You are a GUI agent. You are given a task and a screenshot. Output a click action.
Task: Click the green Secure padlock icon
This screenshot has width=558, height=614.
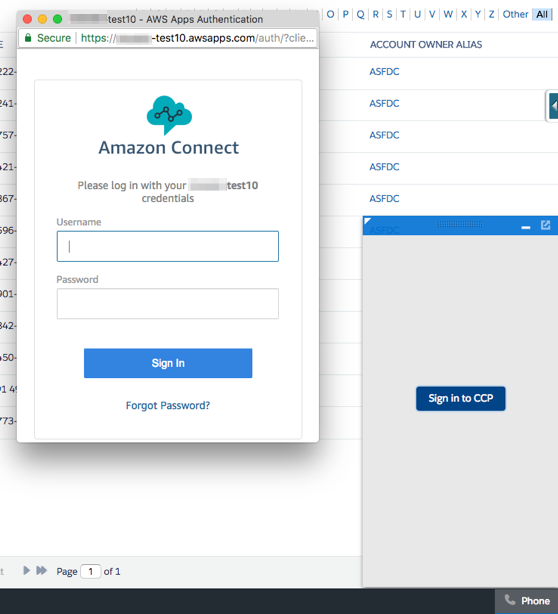pyautogui.click(x=28, y=38)
